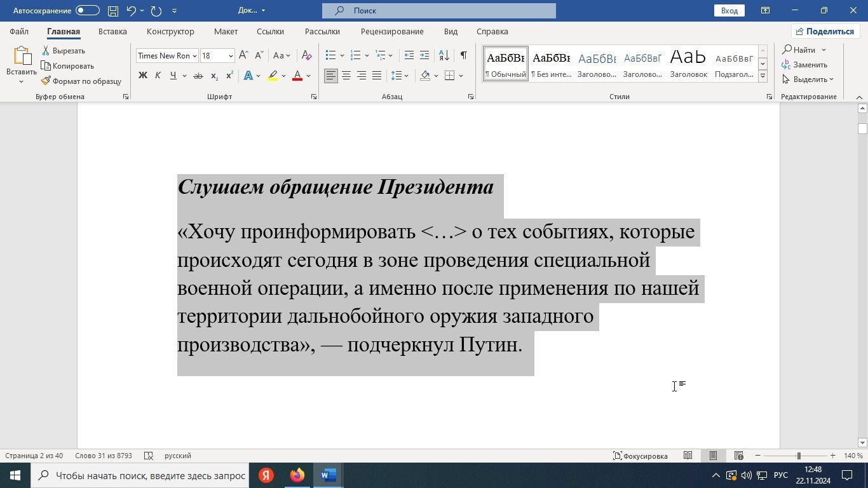Center align the selected paragraph
The image size is (868, 488).
click(x=346, y=76)
